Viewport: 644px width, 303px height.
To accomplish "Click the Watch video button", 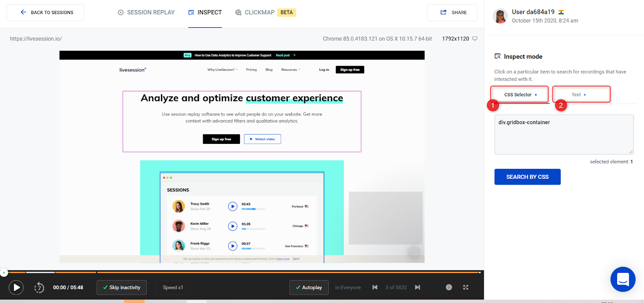I will click(x=262, y=139).
